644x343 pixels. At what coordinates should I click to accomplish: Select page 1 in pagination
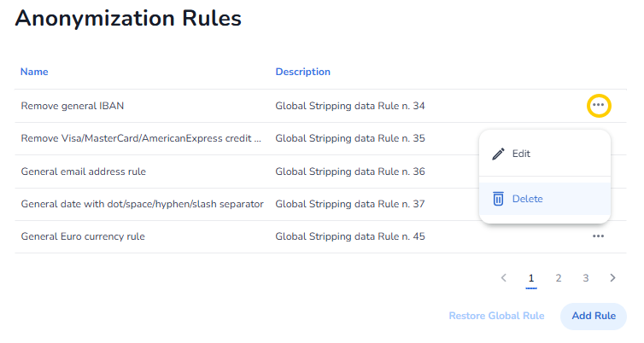(x=531, y=277)
